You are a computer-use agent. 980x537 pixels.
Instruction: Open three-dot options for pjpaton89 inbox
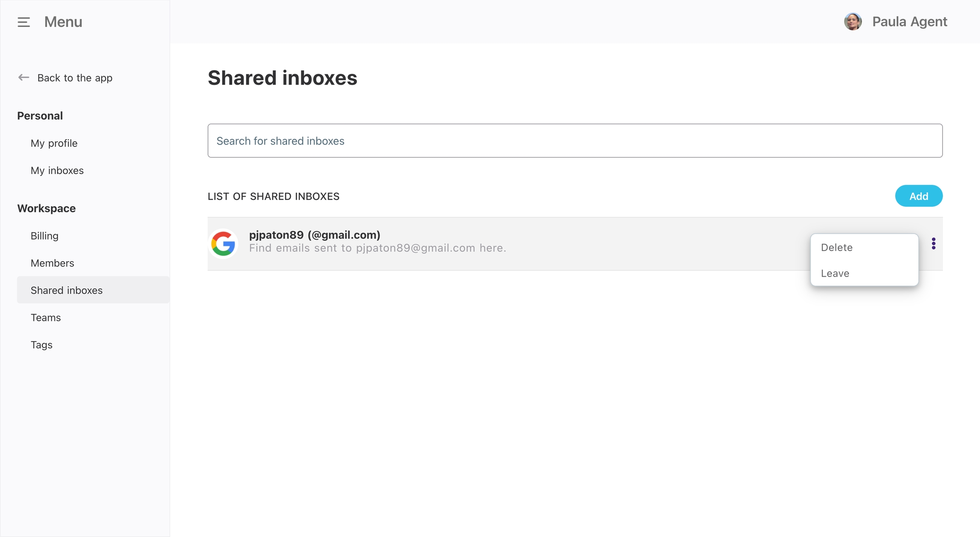pos(933,243)
